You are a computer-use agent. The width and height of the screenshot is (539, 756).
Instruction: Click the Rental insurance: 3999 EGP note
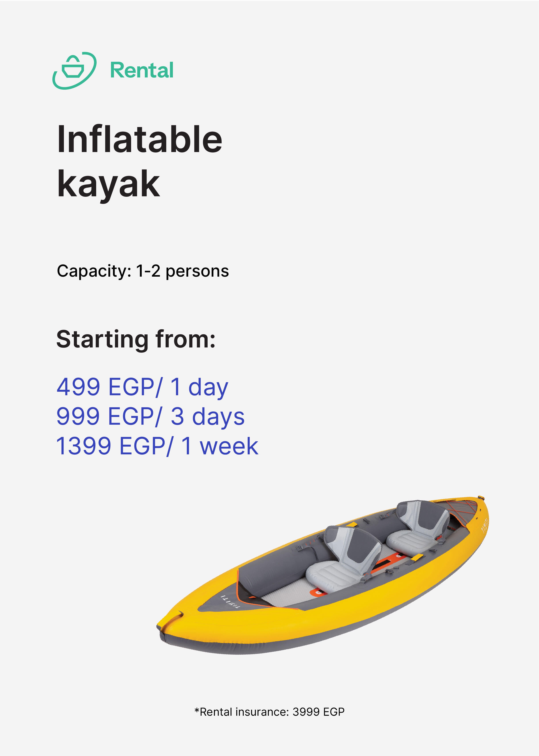pyautogui.click(x=269, y=712)
